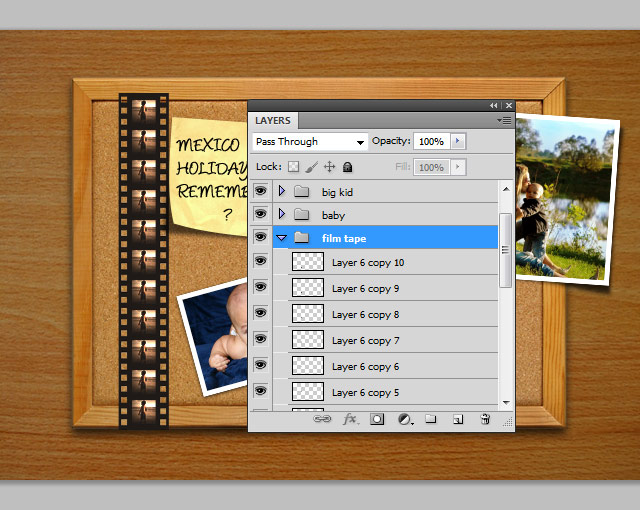Image resolution: width=640 pixels, height=510 pixels.
Task: Lock image pixels with brush icon
Action: (x=311, y=167)
